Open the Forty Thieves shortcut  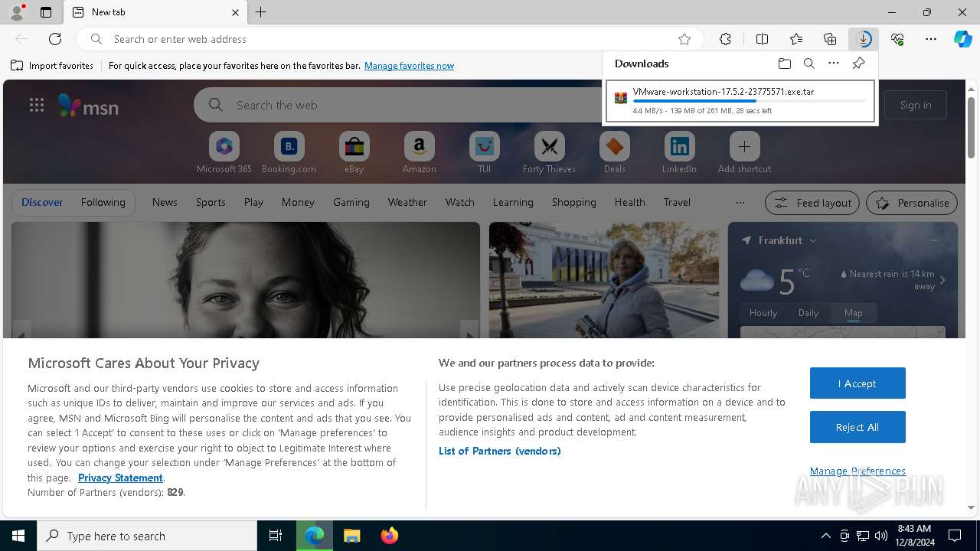[x=549, y=153]
